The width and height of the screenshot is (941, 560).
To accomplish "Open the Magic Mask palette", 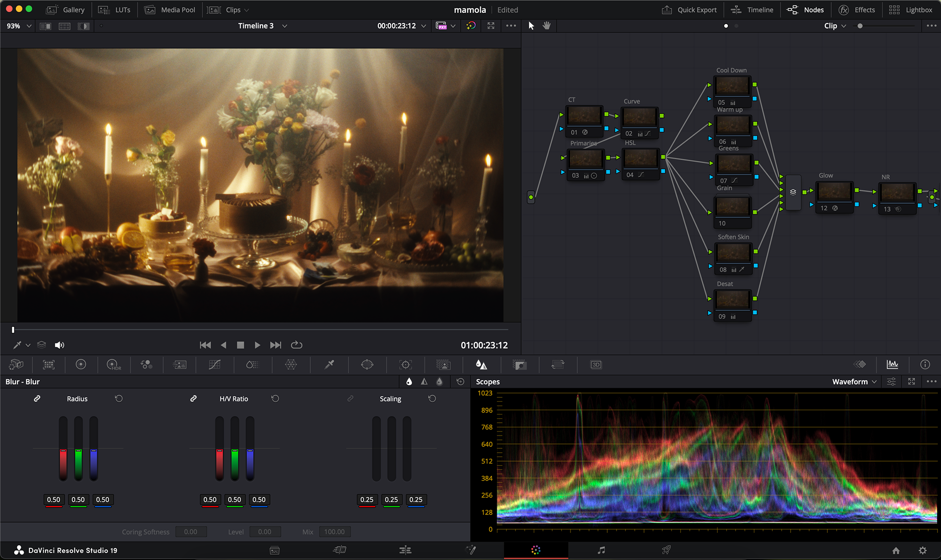I will tap(443, 365).
